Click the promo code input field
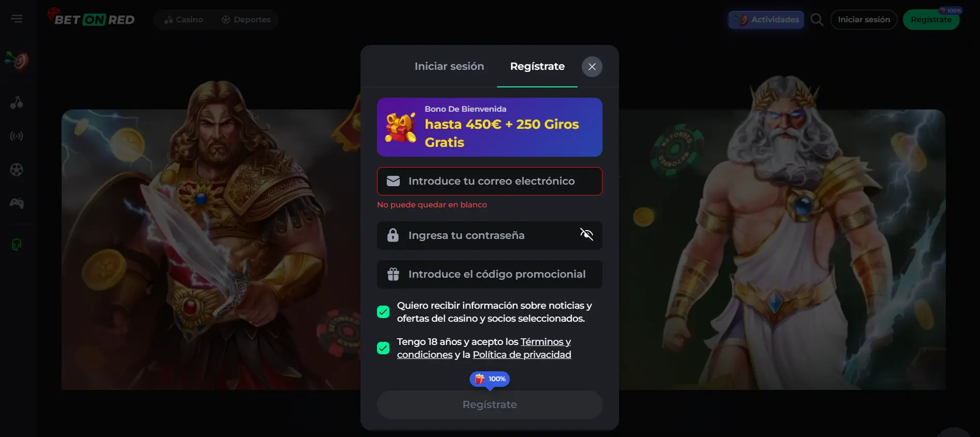 point(489,274)
